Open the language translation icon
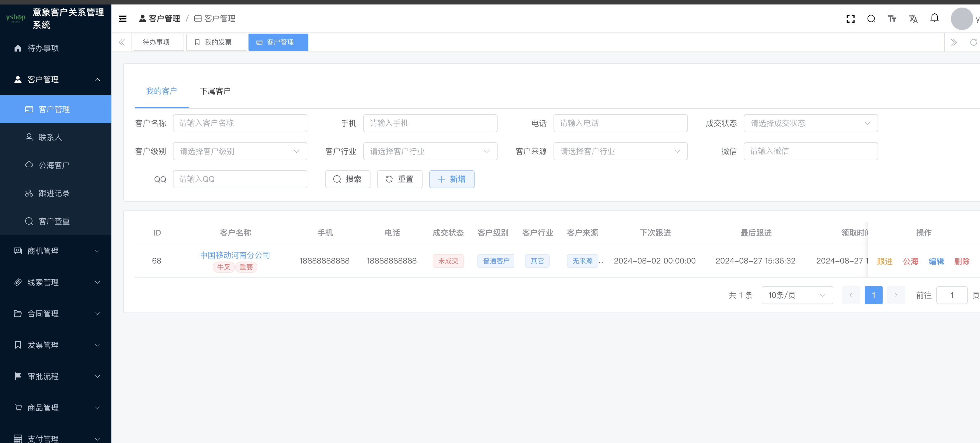This screenshot has width=980, height=443. [x=913, y=19]
